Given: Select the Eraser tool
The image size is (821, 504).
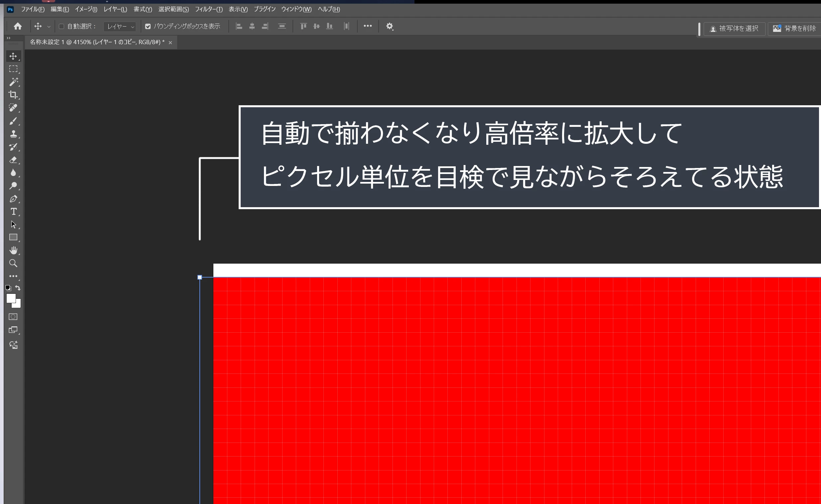Looking at the screenshot, I should pyautogui.click(x=13, y=160).
